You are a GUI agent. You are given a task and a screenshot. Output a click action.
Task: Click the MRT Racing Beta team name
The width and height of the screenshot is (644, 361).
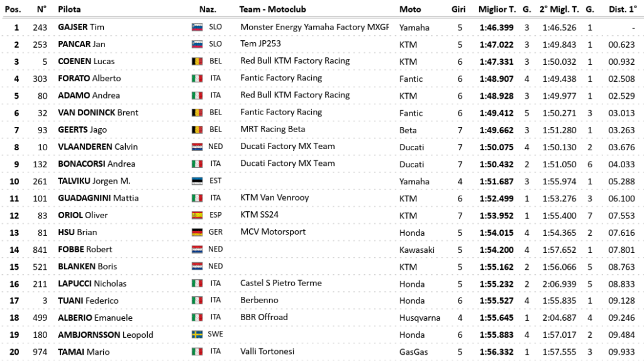[x=273, y=129]
